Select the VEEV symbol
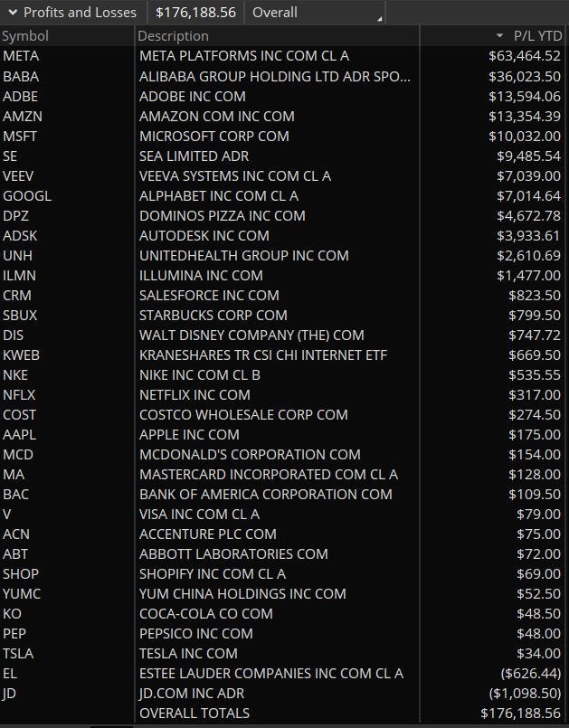The image size is (569, 728). (18, 176)
